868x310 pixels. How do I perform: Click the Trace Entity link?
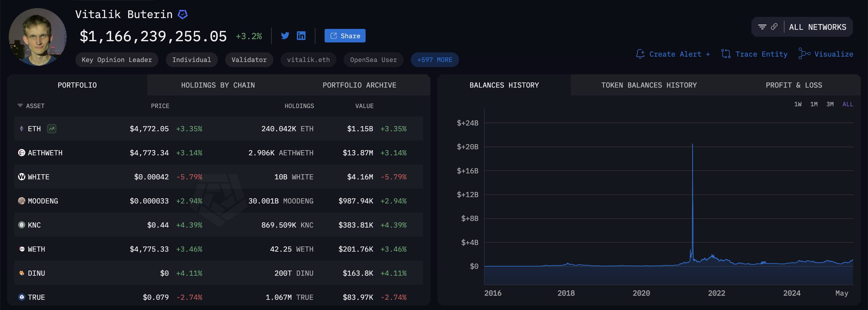pyautogui.click(x=761, y=54)
